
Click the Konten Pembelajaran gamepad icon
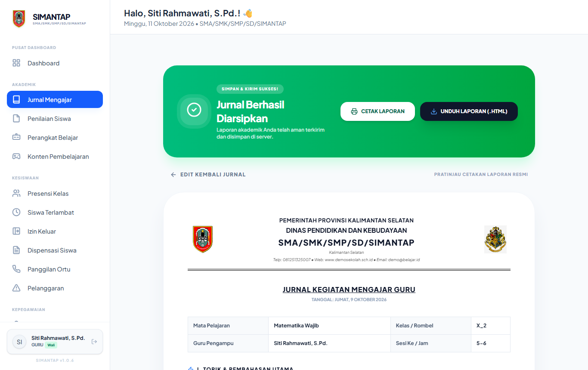[16, 156]
